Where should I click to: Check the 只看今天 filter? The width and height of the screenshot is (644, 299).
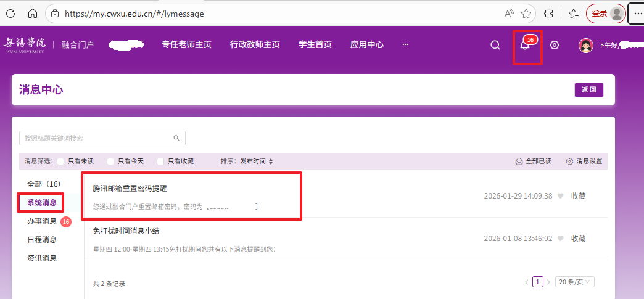pyautogui.click(x=110, y=162)
